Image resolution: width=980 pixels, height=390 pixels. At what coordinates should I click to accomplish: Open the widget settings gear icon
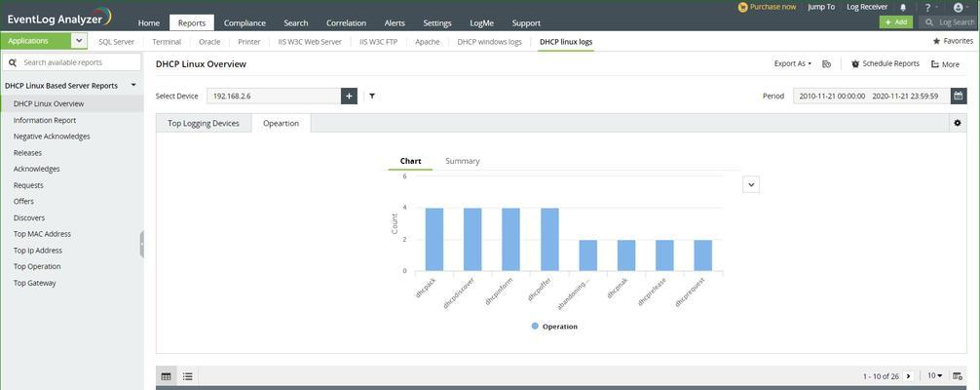point(958,123)
